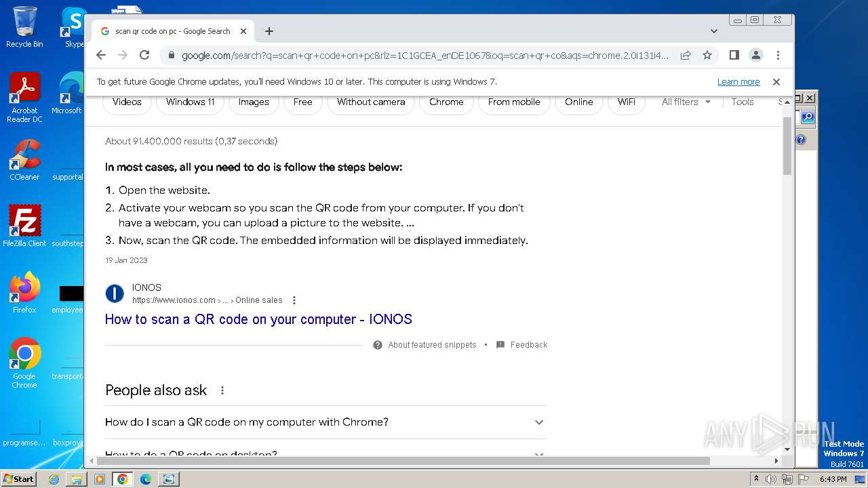Click the address bar URL field
Viewport: 868px width, 488px height.
point(425,55)
